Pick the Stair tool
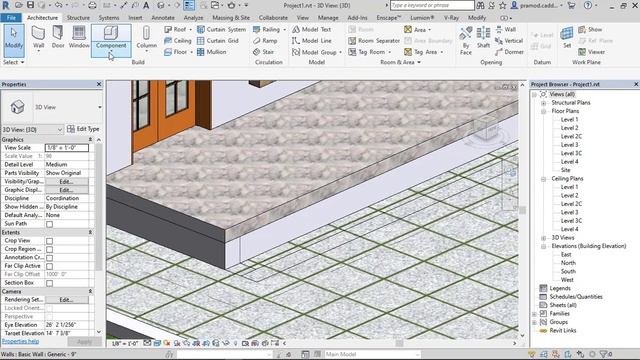The image size is (640, 360). click(x=263, y=52)
